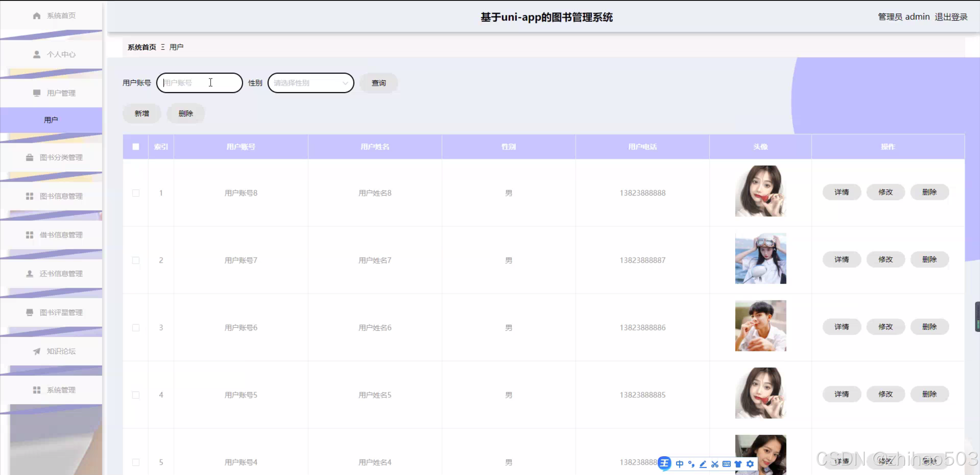Toggle the select-all checkbox in table header
The height and width of the screenshot is (475, 980).
[x=136, y=147]
